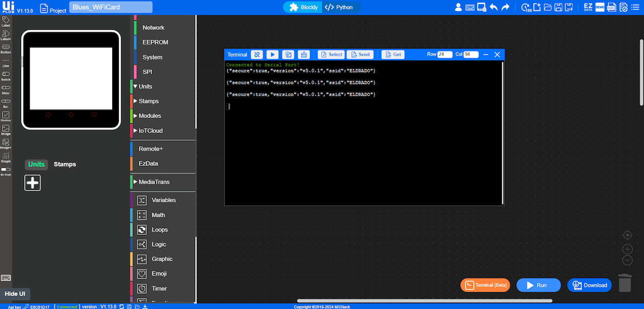644x309 pixels.
Task: Open the Variables block category
Action: click(163, 200)
